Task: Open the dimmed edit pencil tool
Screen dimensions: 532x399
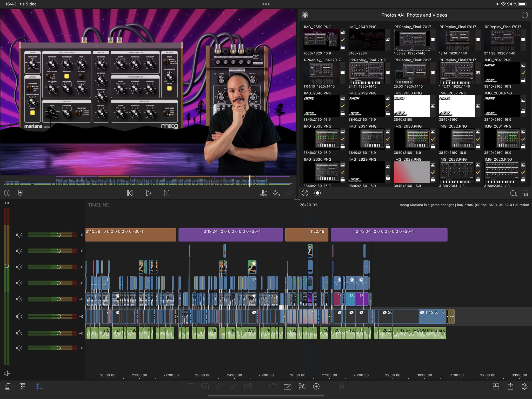Action: (x=234, y=387)
